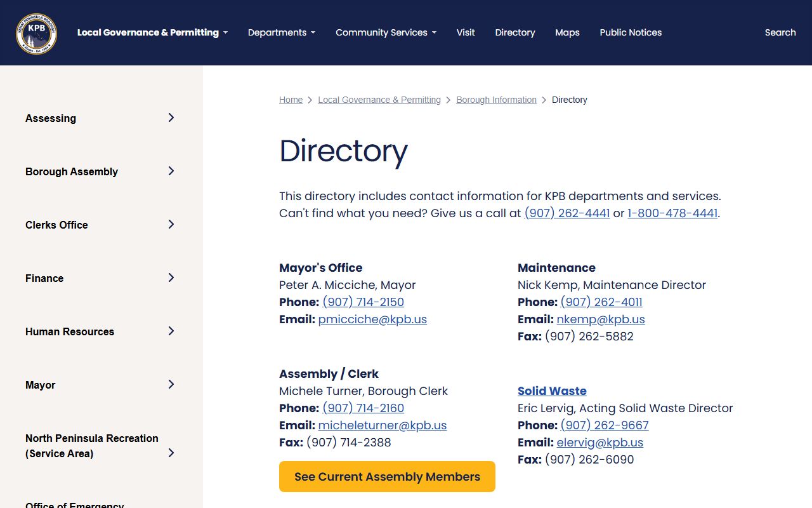
Task: Email pmicciche@kpb.us
Action: pyautogui.click(x=372, y=319)
